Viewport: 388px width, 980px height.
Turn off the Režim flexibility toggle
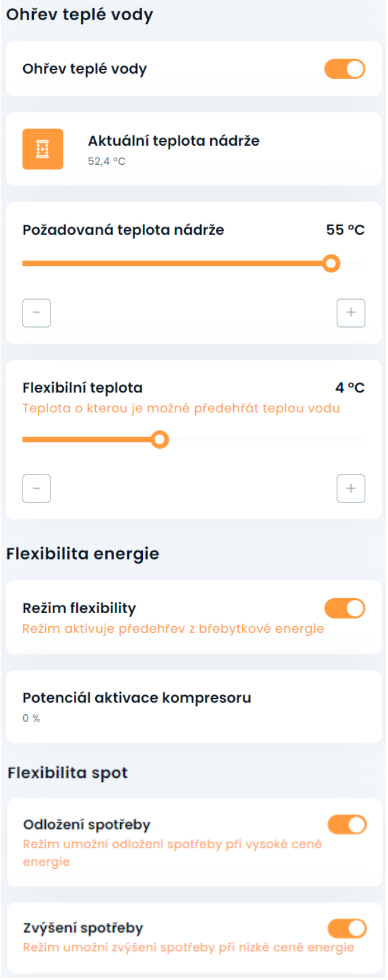pos(345,608)
